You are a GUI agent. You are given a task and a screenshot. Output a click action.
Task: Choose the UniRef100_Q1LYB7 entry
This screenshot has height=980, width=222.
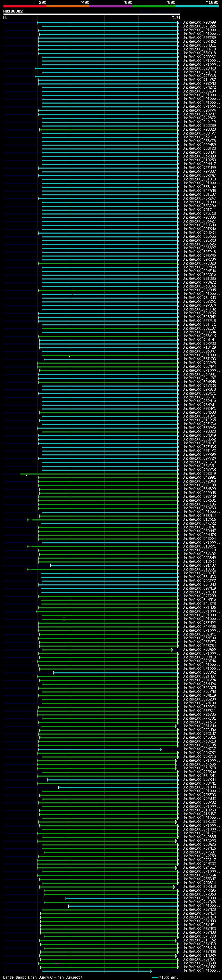tap(199, 80)
